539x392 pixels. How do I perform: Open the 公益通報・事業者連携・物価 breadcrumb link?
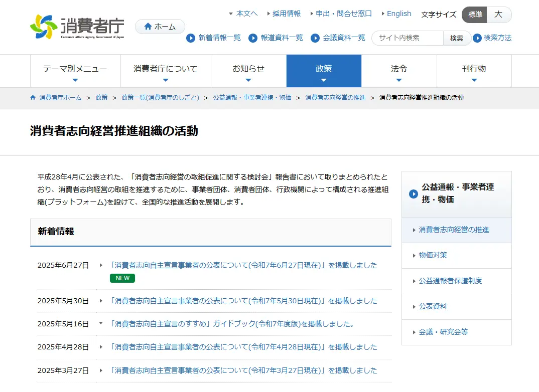[252, 97]
